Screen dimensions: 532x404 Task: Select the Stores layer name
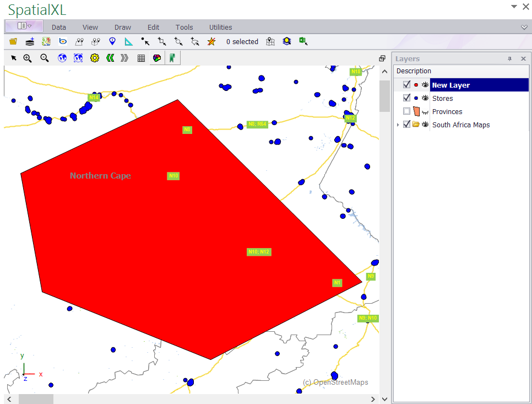click(x=442, y=98)
